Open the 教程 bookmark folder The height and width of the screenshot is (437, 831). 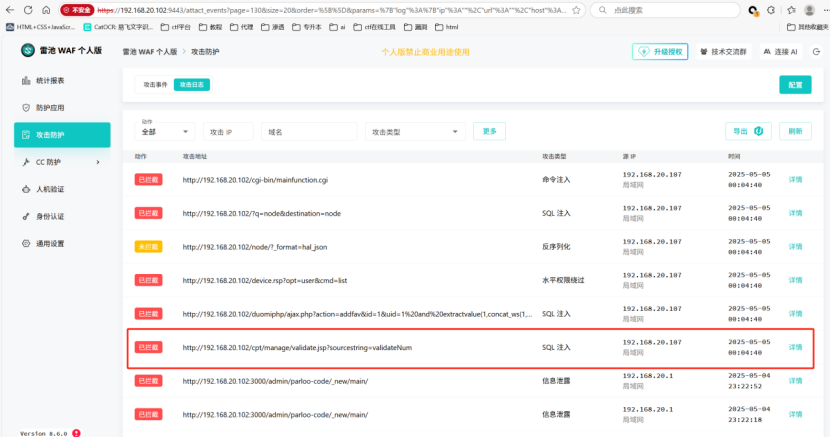click(210, 27)
